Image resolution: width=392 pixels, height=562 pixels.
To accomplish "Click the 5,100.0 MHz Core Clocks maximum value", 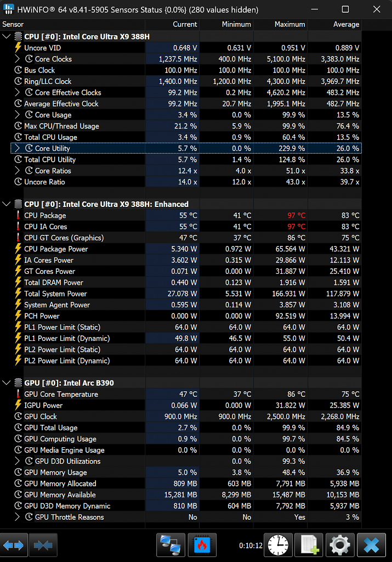I will point(286,59).
